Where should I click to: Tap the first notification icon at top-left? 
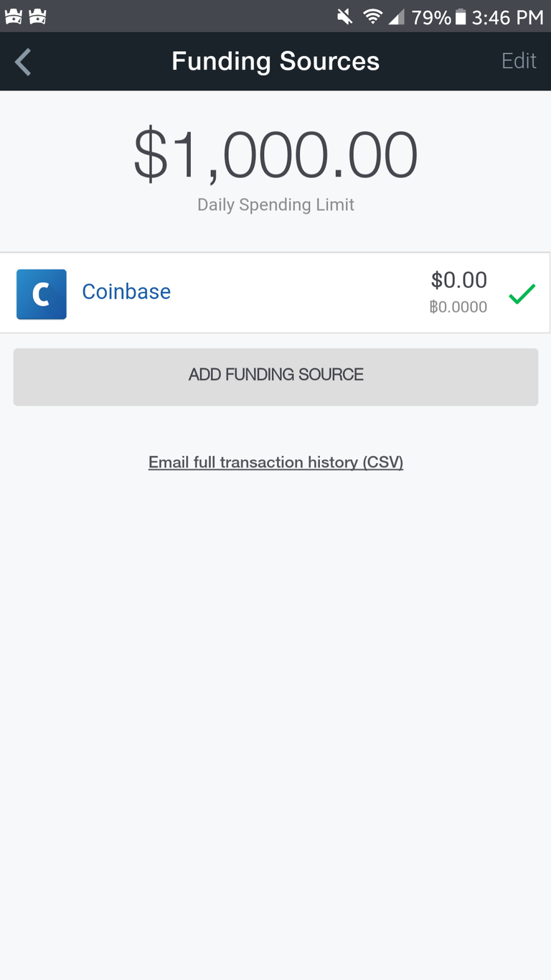[x=14, y=16]
